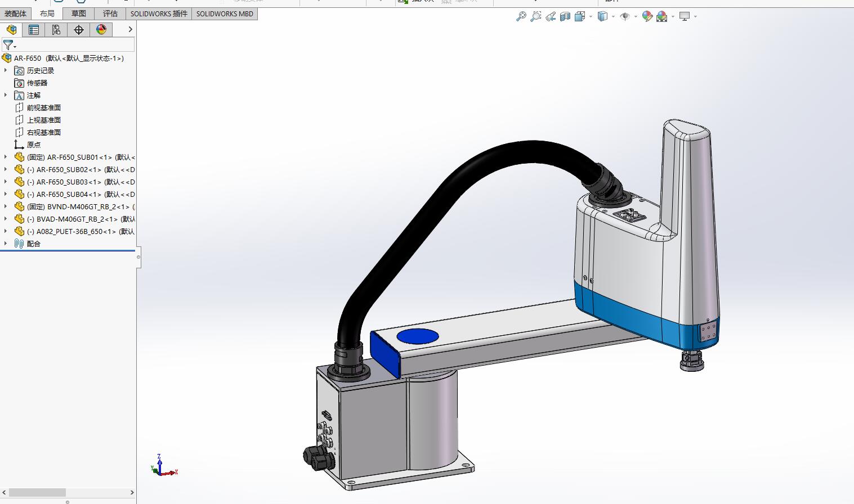This screenshot has height=504, width=854.
Task: Expand the AR-F650_SUB03 subassembly node
Action: coord(6,182)
